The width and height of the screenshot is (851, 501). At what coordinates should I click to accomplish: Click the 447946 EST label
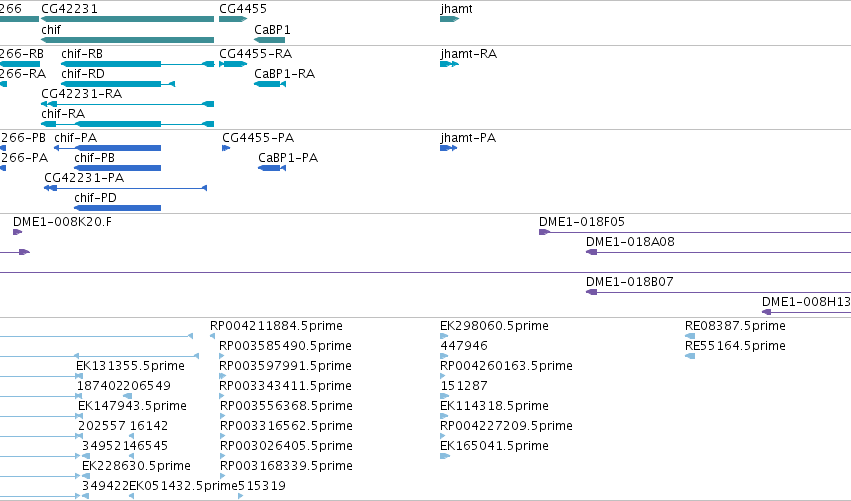pos(464,346)
